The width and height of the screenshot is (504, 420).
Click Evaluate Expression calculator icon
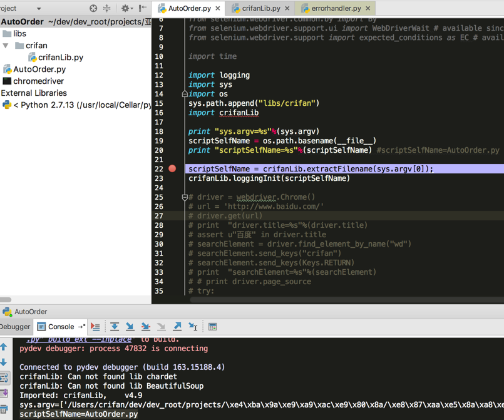point(212,327)
